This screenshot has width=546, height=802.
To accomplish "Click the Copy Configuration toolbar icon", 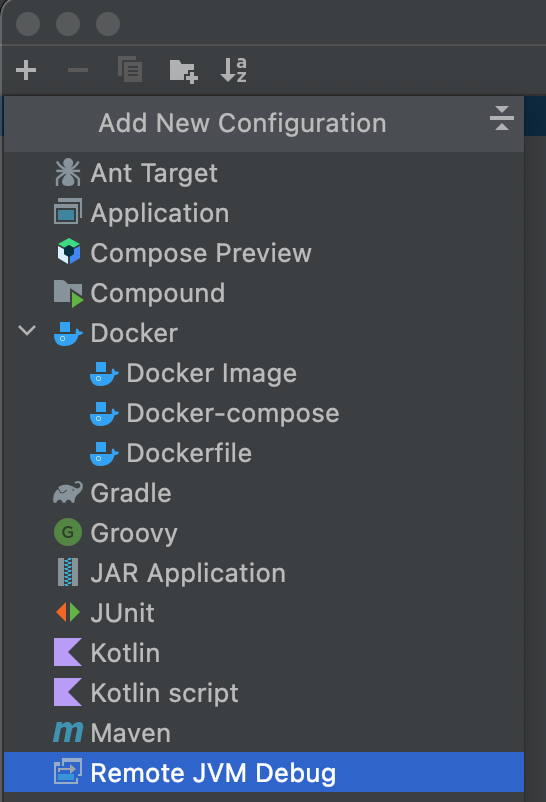I will pyautogui.click(x=130, y=70).
